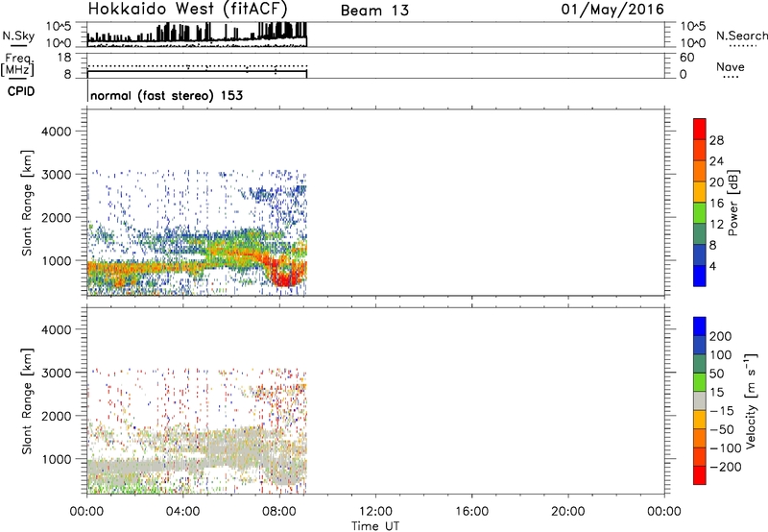Image resolution: width=768 pixels, height=532 pixels.
Task: Click the '18' frequency axis tick label
Action: pos(63,58)
